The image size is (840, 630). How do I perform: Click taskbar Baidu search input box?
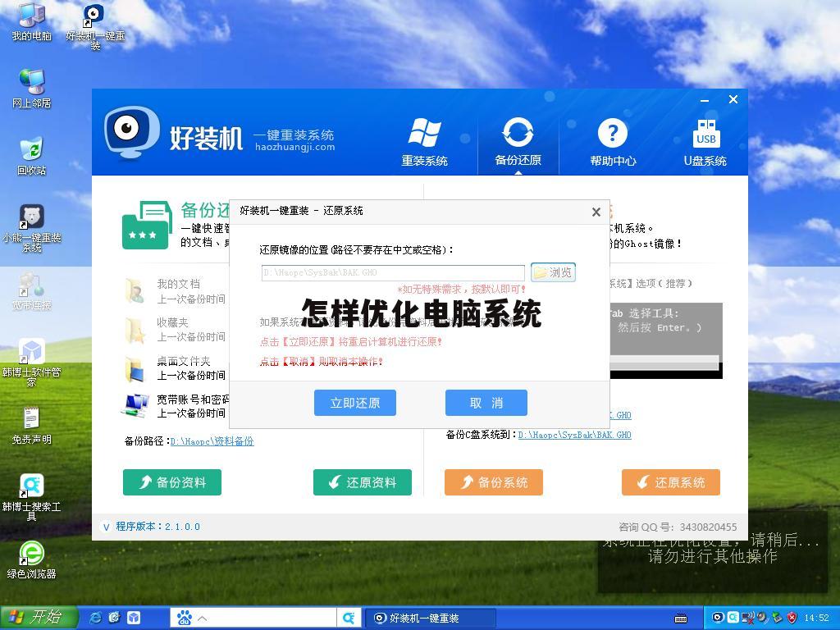(271, 619)
